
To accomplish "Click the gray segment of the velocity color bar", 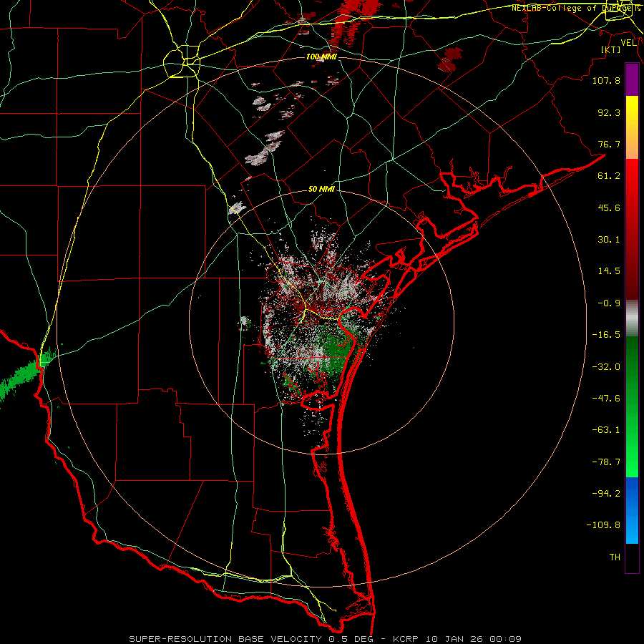I will (x=632, y=318).
